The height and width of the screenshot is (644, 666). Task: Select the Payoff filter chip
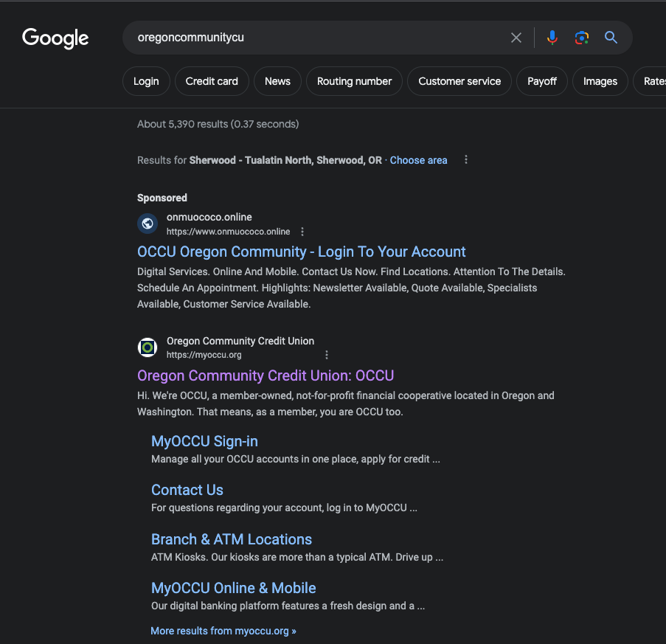541,81
